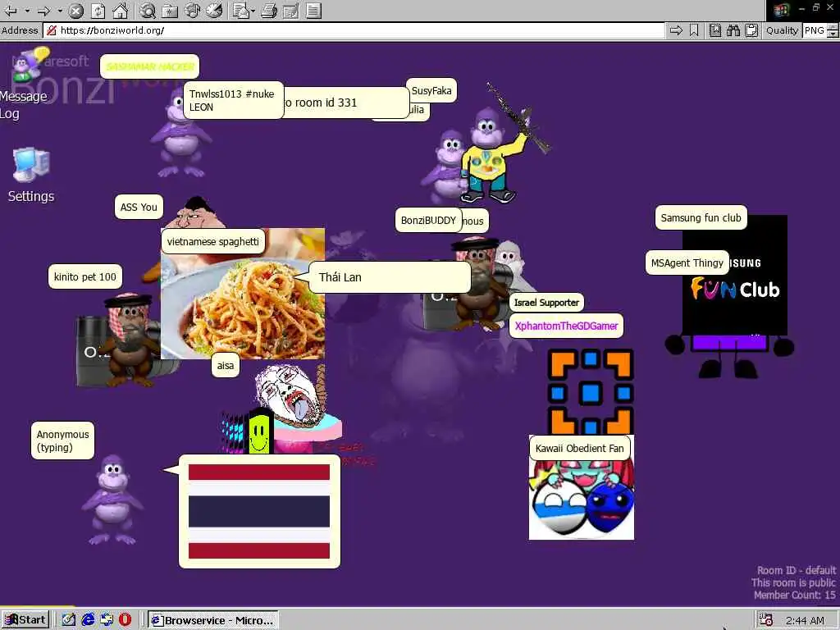Open the Favorites folder icon
The width and height of the screenshot is (840, 630).
tap(170, 10)
